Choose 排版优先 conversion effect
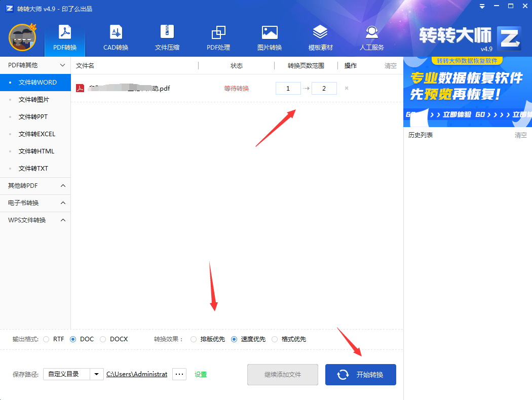The height and width of the screenshot is (400, 532). tap(194, 339)
